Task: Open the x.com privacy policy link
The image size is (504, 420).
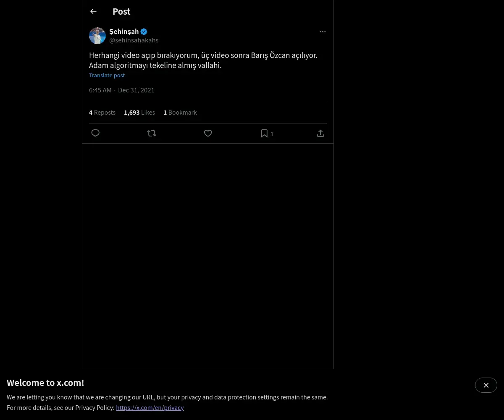Action: point(150,407)
